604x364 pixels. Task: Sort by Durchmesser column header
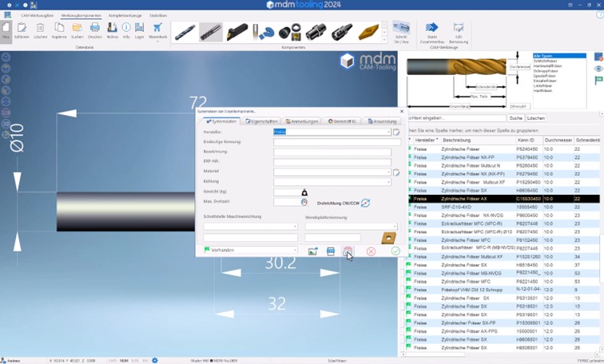tap(558, 140)
